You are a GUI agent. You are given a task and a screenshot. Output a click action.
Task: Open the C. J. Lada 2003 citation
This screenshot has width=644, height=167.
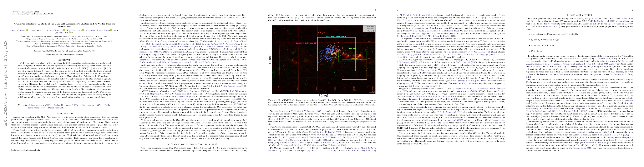point(64,120)
